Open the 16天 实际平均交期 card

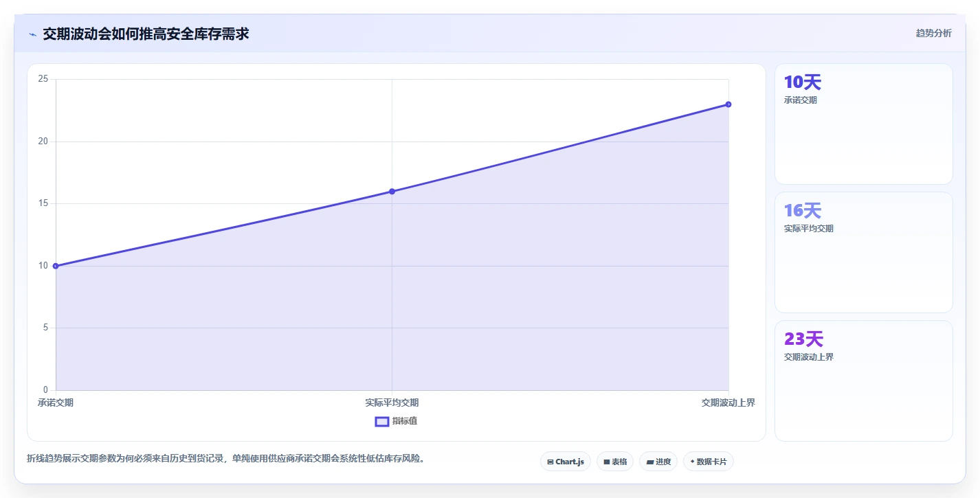pyautogui.click(x=864, y=252)
